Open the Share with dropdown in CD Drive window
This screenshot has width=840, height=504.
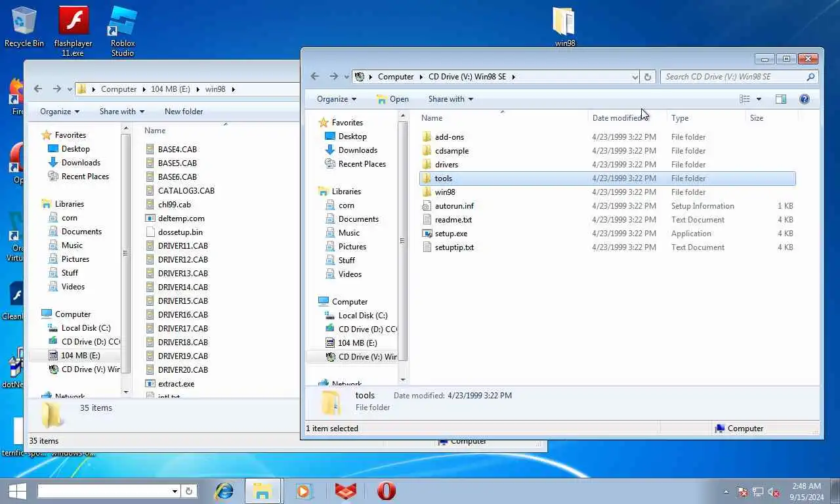(451, 99)
